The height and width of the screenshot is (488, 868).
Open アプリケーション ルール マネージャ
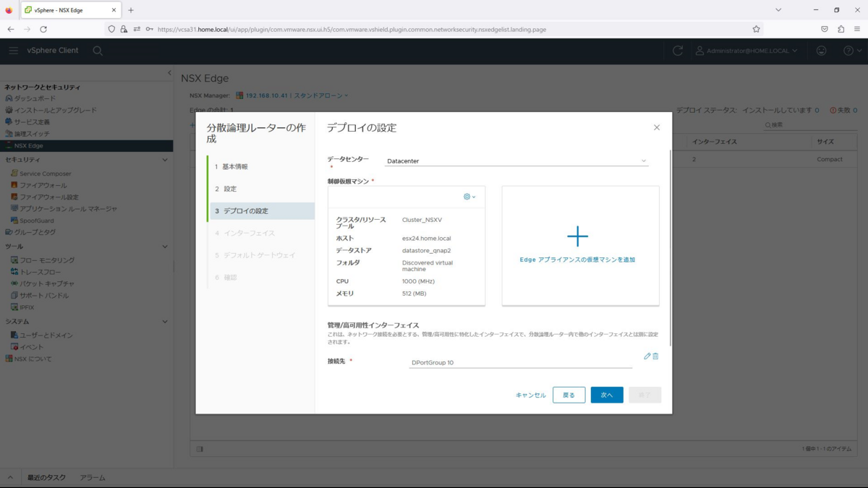(x=68, y=209)
